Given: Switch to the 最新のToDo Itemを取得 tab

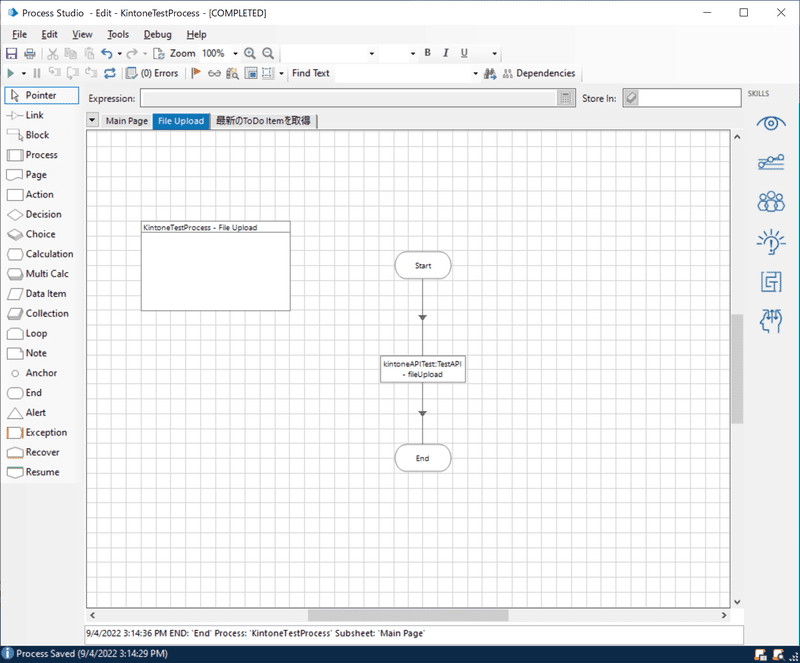Looking at the screenshot, I should pyautogui.click(x=263, y=121).
